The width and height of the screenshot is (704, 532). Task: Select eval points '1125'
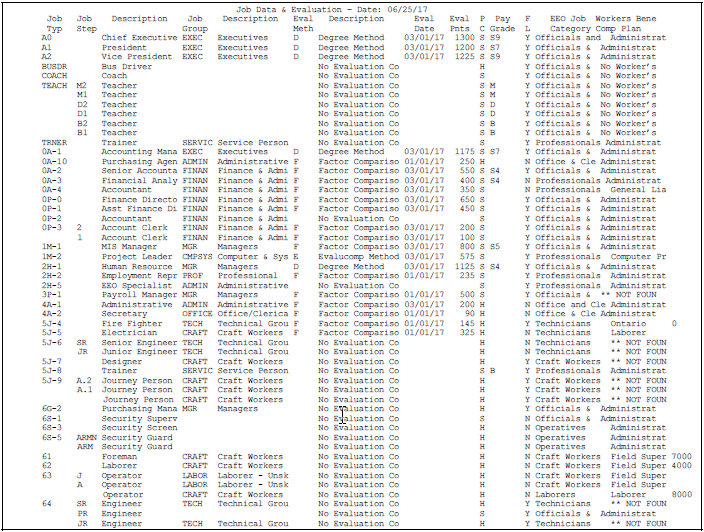pyautogui.click(x=464, y=267)
